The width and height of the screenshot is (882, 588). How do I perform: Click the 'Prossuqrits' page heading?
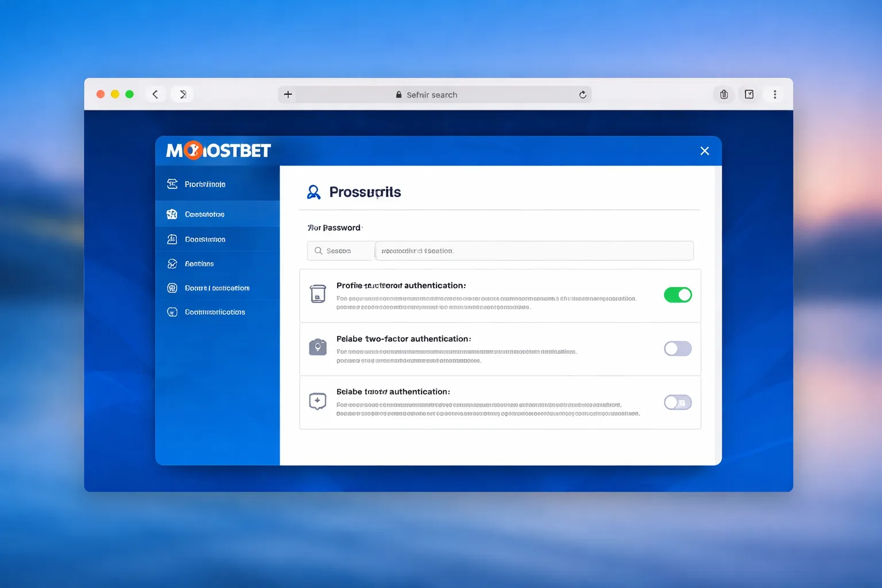point(365,192)
